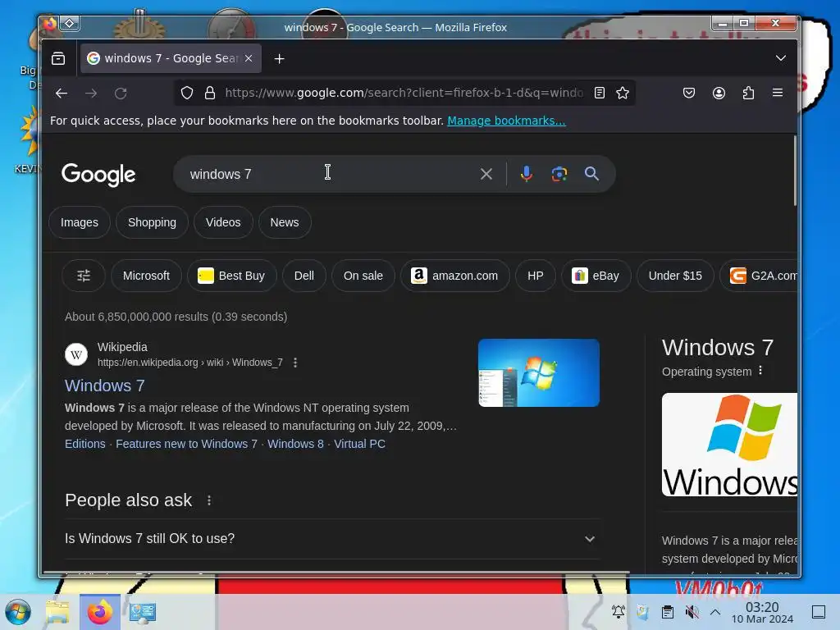Open the Windows 7 desktop thumbnail
840x630 pixels.
tap(538, 373)
